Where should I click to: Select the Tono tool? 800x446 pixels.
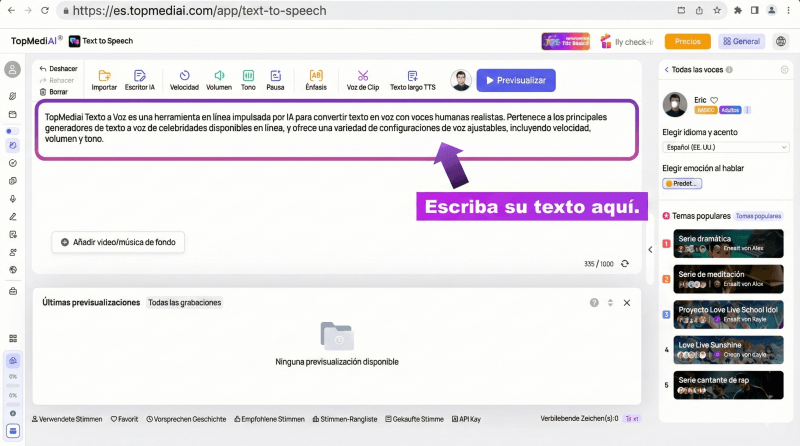[x=248, y=80]
